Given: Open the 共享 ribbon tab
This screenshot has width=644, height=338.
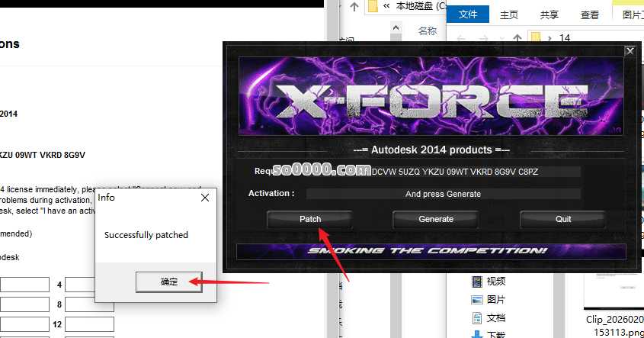Looking at the screenshot, I should [549, 14].
